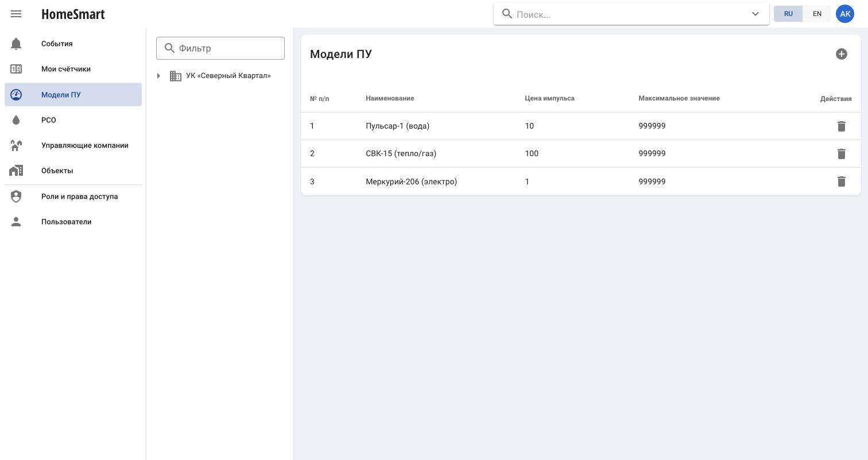The width and height of the screenshot is (868, 460).
Task: Click the Цена импульса column header
Action: coord(549,98)
